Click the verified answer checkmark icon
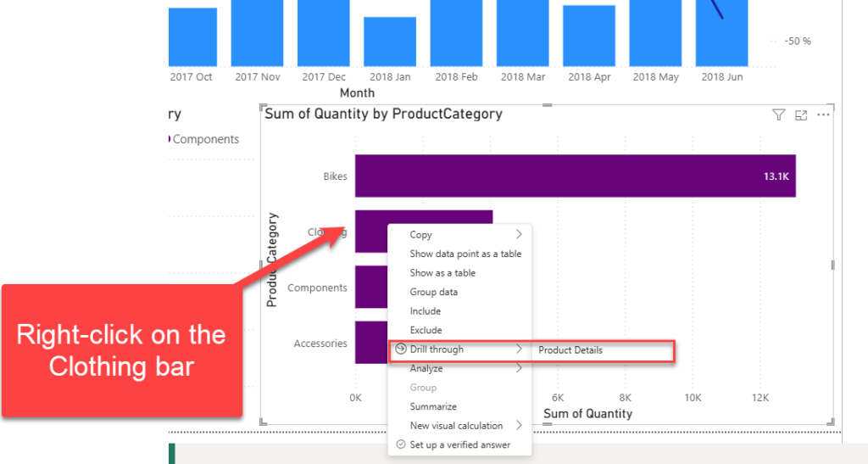This screenshot has width=868, height=464. click(x=401, y=444)
